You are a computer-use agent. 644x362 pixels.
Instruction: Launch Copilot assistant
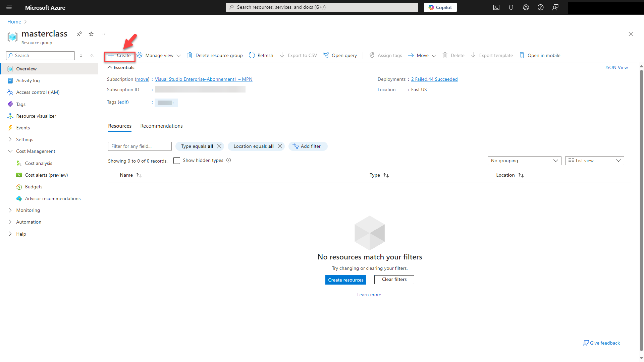click(440, 7)
